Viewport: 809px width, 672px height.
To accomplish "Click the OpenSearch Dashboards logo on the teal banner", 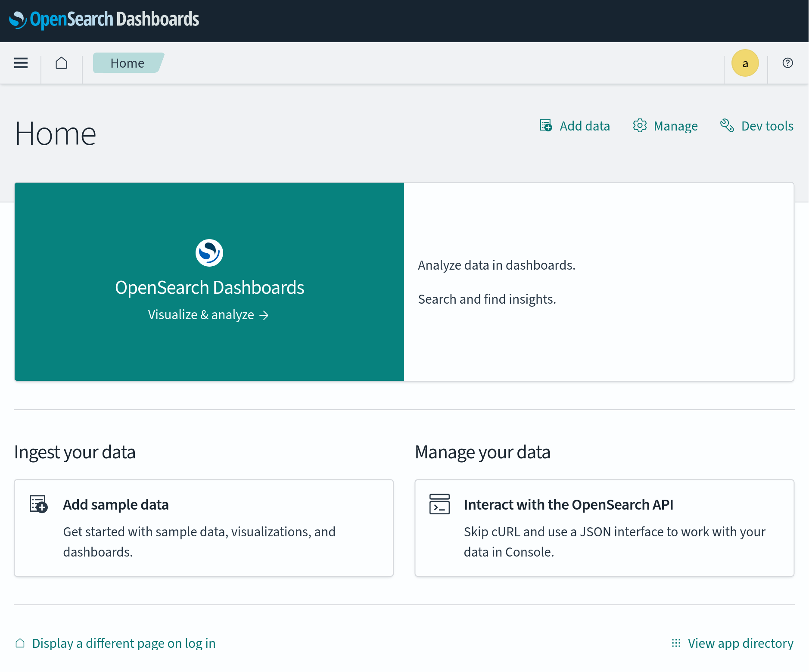I will click(209, 252).
